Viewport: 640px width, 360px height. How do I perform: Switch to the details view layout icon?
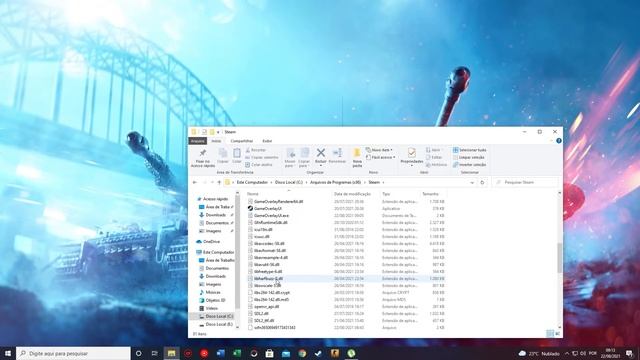pos(550,334)
